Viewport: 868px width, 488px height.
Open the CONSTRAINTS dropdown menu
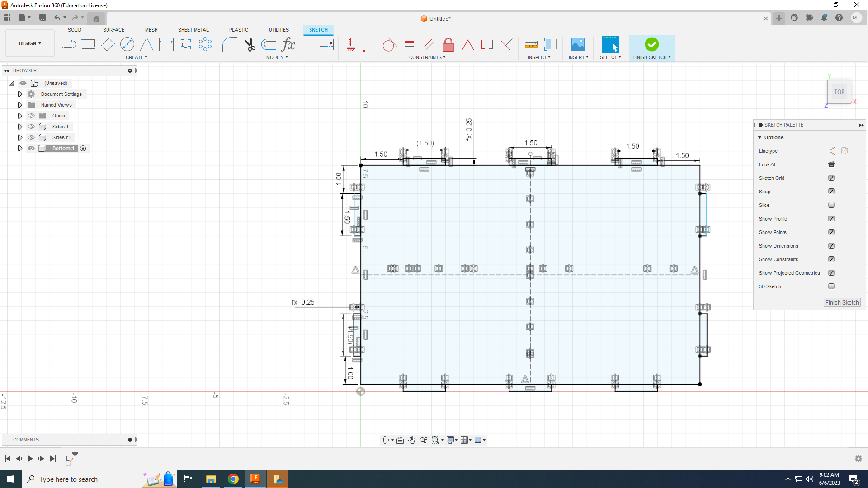click(427, 57)
